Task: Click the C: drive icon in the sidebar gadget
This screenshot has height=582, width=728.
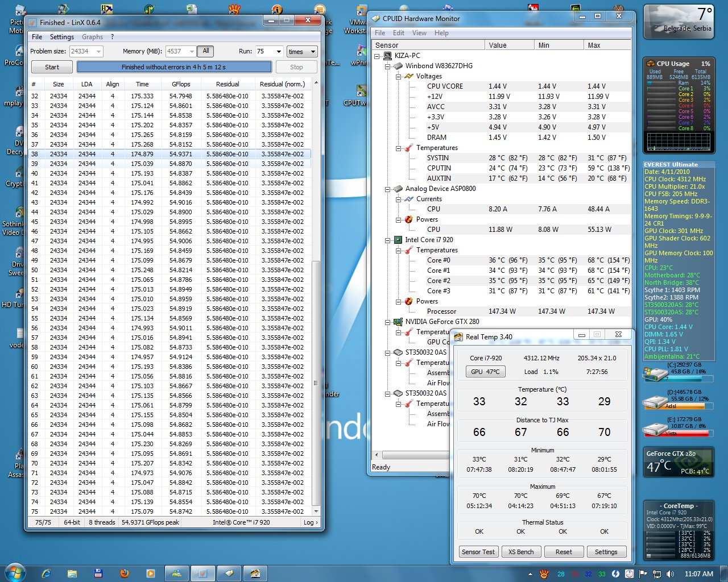Action: (655, 373)
